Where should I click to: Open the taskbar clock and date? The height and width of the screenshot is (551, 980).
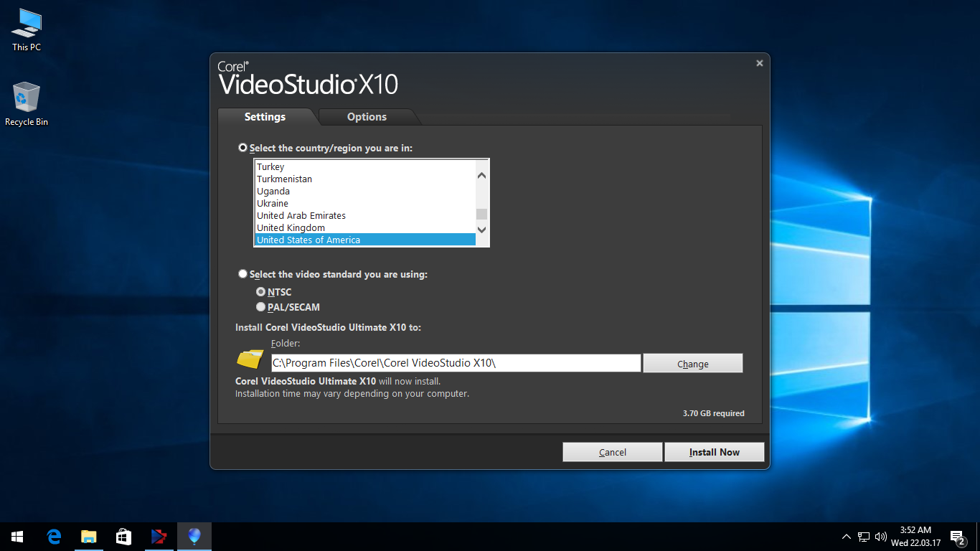click(x=915, y=537)
